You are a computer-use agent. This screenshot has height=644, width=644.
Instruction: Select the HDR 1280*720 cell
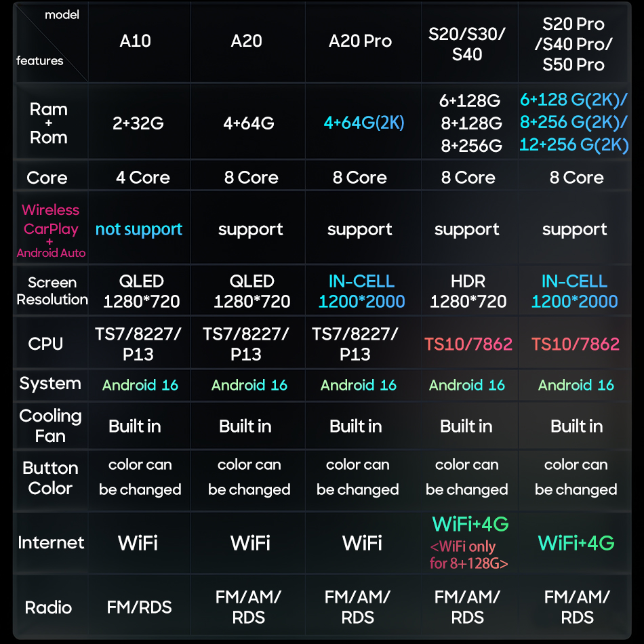tap(468, 291)
